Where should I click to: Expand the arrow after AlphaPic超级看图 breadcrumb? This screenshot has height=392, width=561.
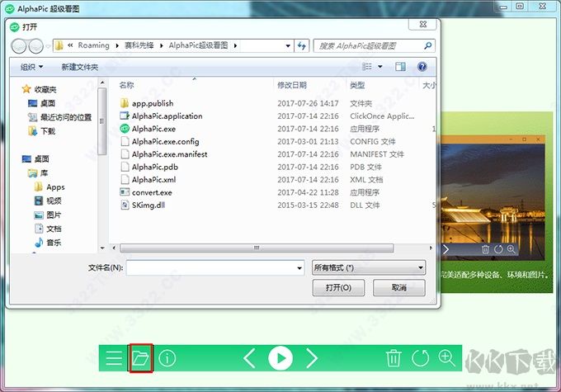(235, 46)
